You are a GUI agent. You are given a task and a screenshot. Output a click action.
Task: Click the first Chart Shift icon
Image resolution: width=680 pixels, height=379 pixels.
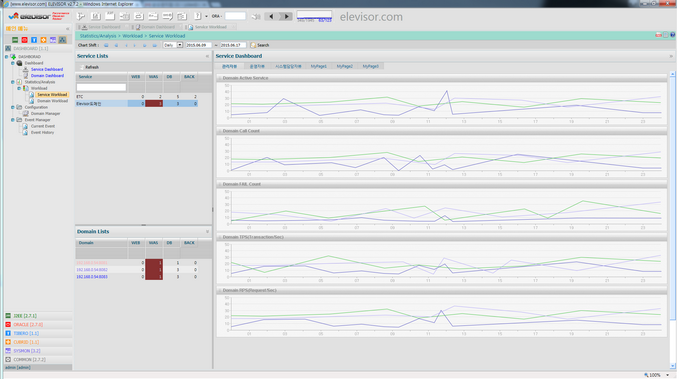[106, 45]
